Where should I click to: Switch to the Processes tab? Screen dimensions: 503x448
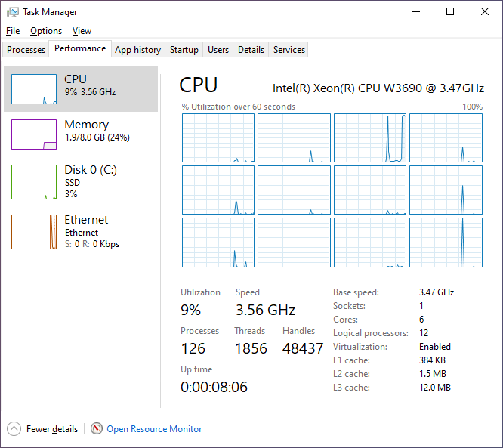26,50
